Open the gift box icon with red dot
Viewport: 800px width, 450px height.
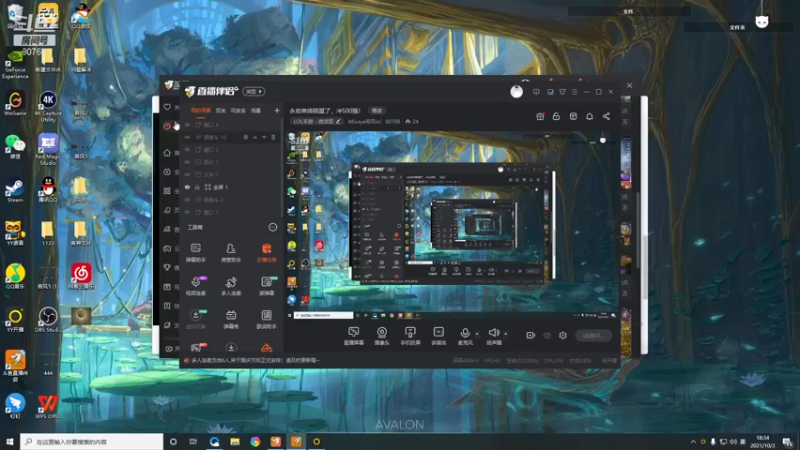(540, 116)
